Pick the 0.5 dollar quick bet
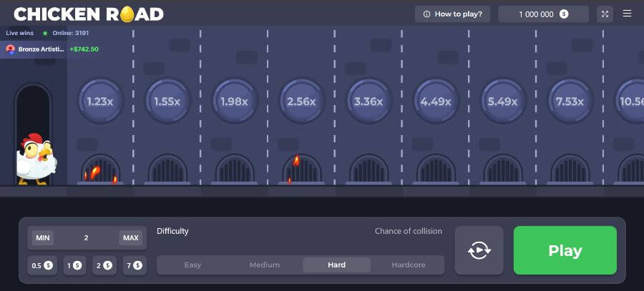The image size is (644, 291). point(42,265)
